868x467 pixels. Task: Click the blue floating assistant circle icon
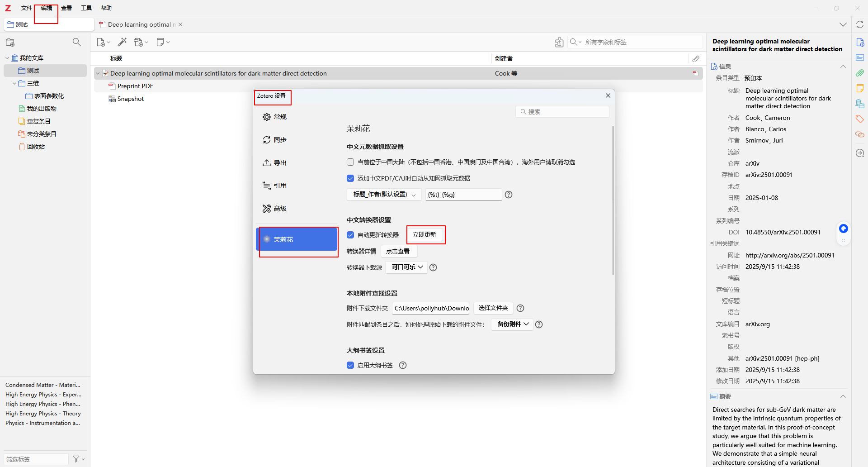844,229
